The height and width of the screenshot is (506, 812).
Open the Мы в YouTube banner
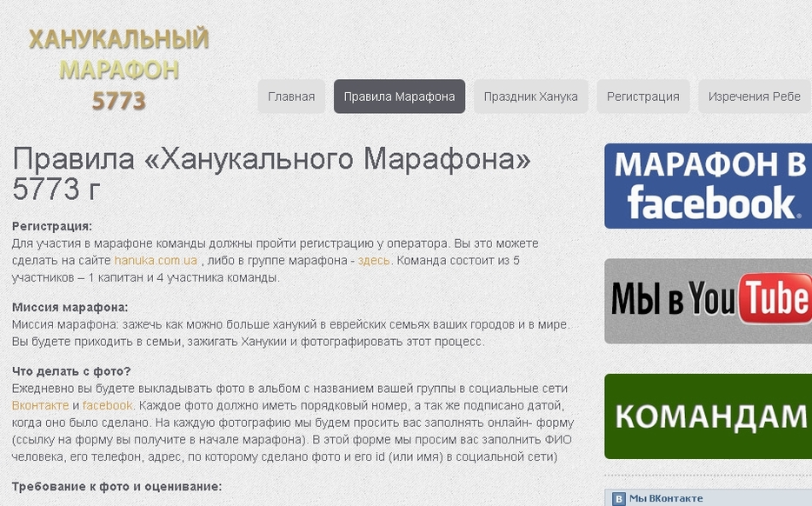(x=708, y=301)
